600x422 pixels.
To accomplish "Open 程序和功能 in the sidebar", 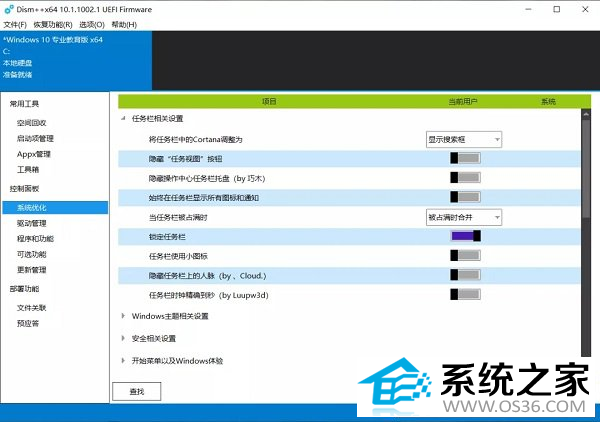I will (x=35, y=239).
